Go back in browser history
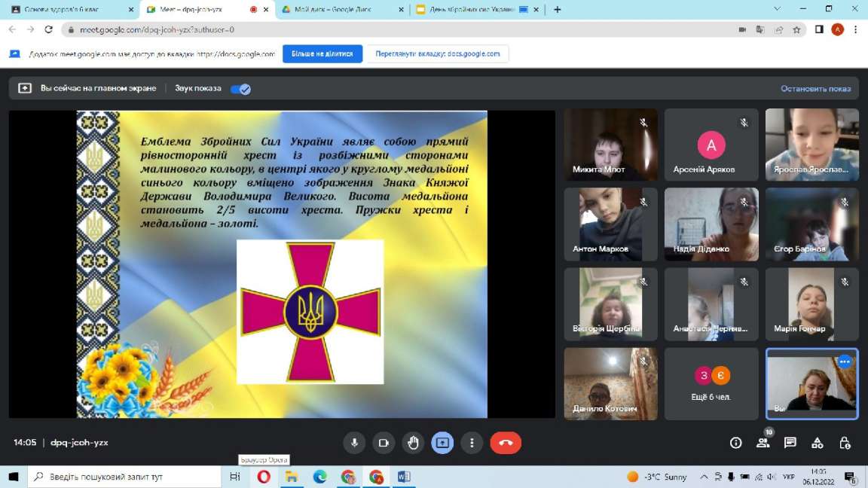Screen dimensions: 868x488 13,30
